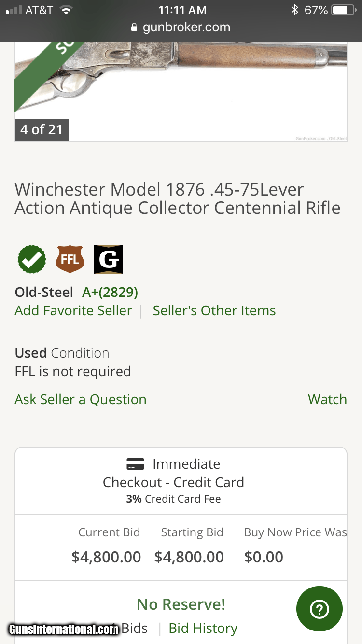Click the black G Gold member badge

coord(109,259)
